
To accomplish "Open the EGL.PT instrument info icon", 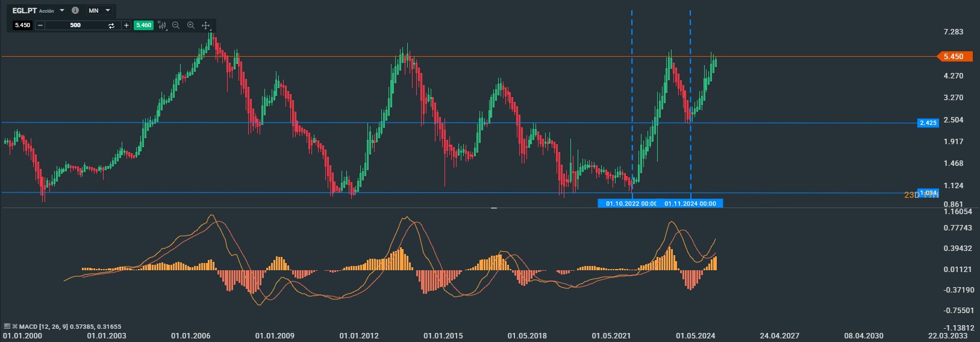I will [75, 10].
